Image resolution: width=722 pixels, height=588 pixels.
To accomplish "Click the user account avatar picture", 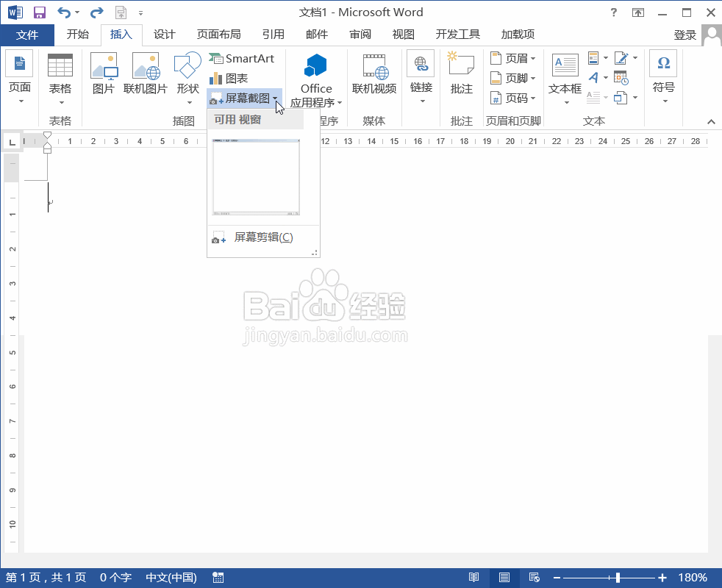I will pos(712,35).
